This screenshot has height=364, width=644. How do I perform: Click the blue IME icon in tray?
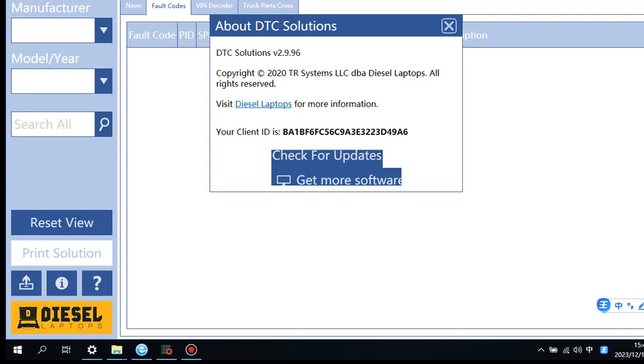tap(604, 350)
